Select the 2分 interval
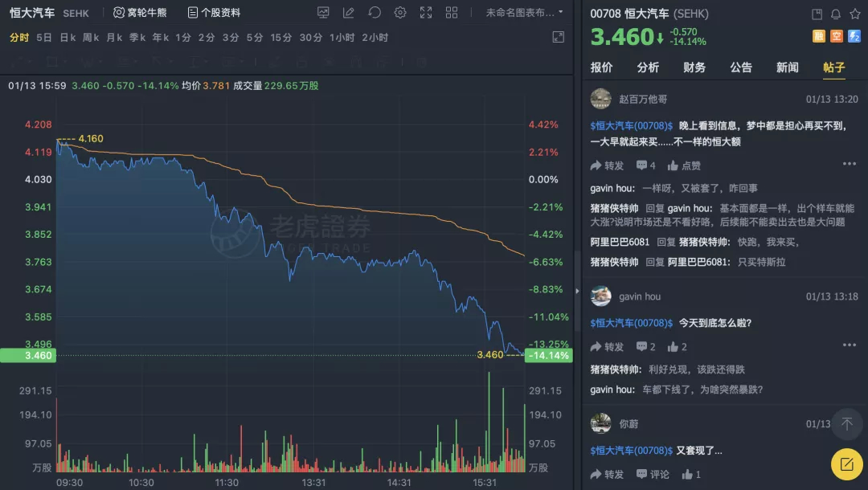868x490 pixels. (x=207, y=38)
